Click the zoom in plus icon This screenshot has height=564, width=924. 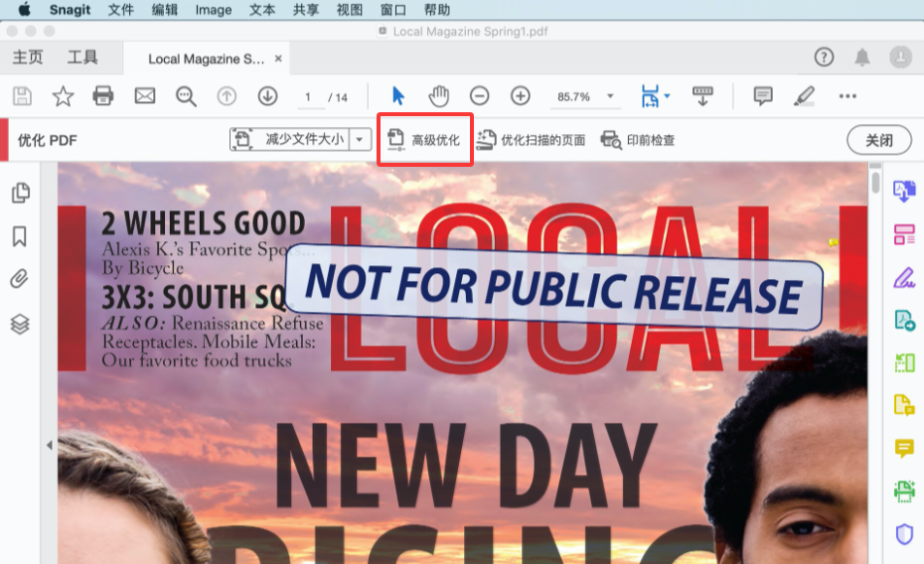(520, 96)
